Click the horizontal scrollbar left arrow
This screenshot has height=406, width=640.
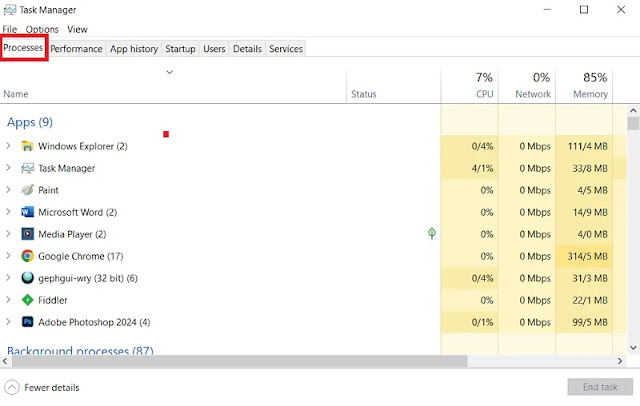5,361
